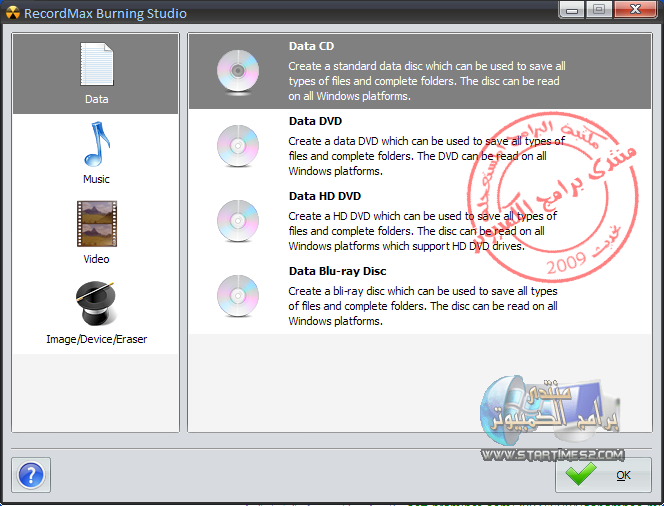Click the Data CD disc icon
The height and width of the screenshot is (506, 664).
click(238, 71)
